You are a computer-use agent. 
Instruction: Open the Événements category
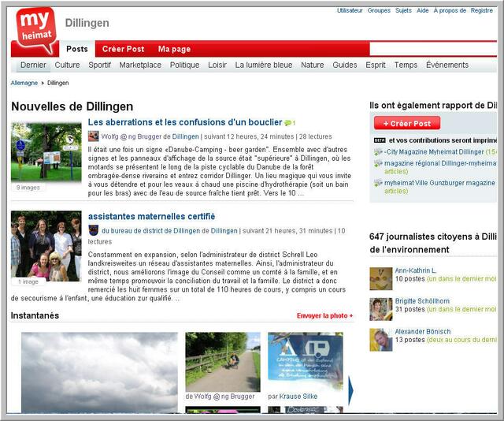pyautogui.click(x=447, y=65)
